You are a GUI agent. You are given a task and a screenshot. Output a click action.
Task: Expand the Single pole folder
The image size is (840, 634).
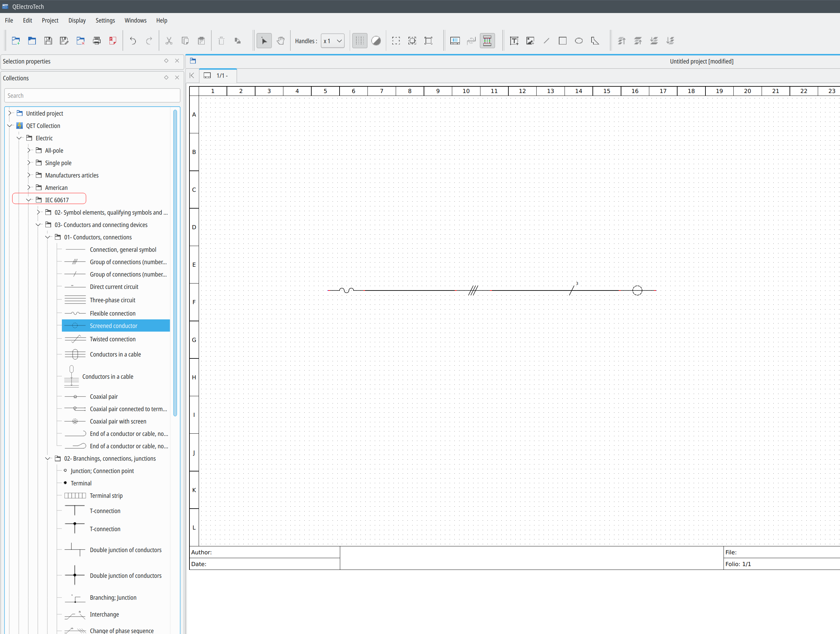click(29, 163)
